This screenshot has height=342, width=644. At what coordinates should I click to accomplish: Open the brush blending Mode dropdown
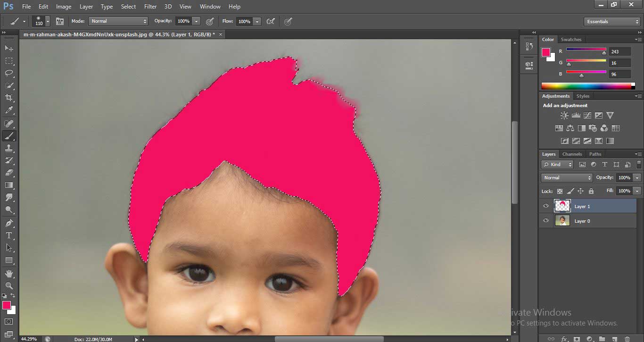click(x=118, y=21)
